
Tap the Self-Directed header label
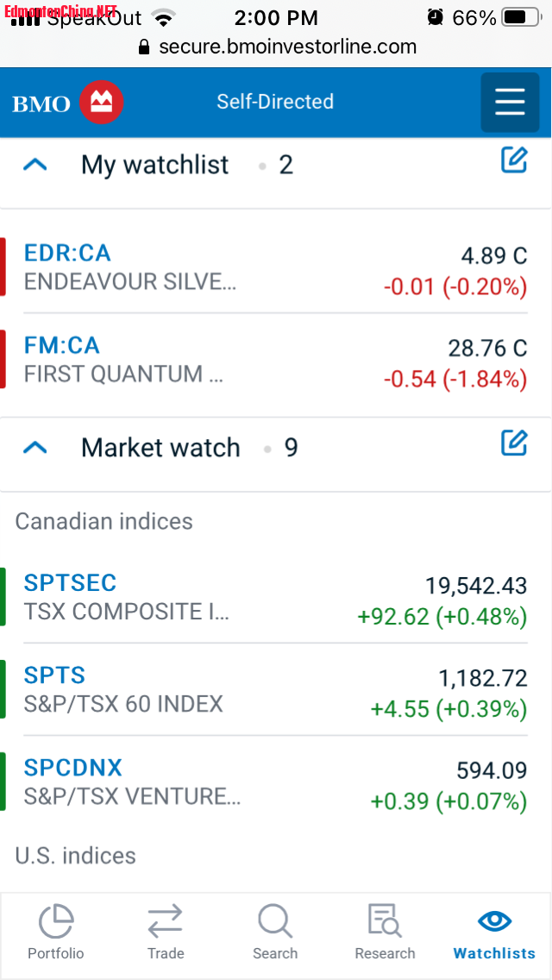pyautogui.click(x=275, y=102)
